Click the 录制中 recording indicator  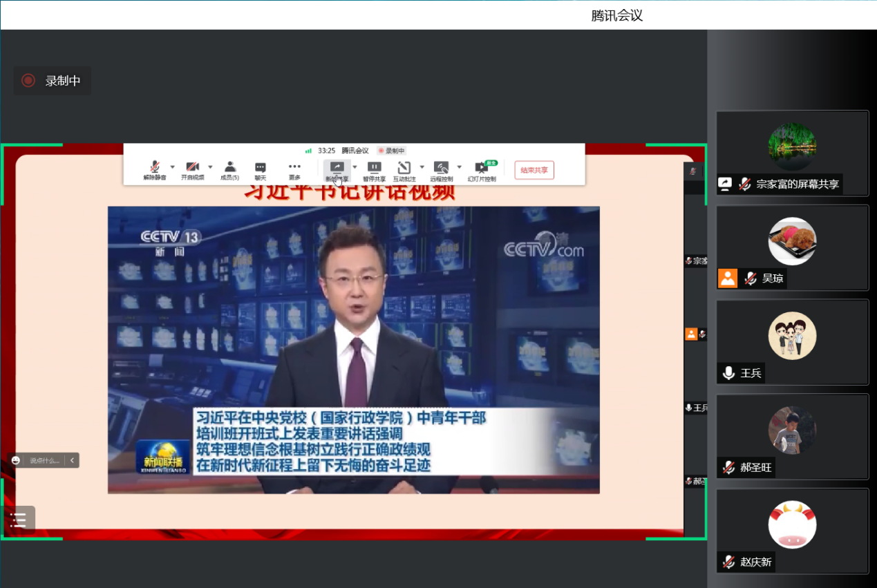pos(53,81)
